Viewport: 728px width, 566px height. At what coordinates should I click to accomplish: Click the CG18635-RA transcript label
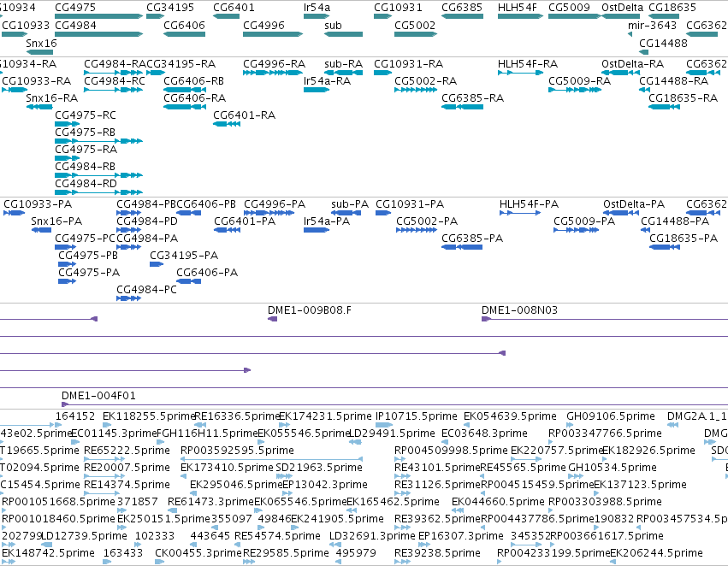click(x=683, y=97)
